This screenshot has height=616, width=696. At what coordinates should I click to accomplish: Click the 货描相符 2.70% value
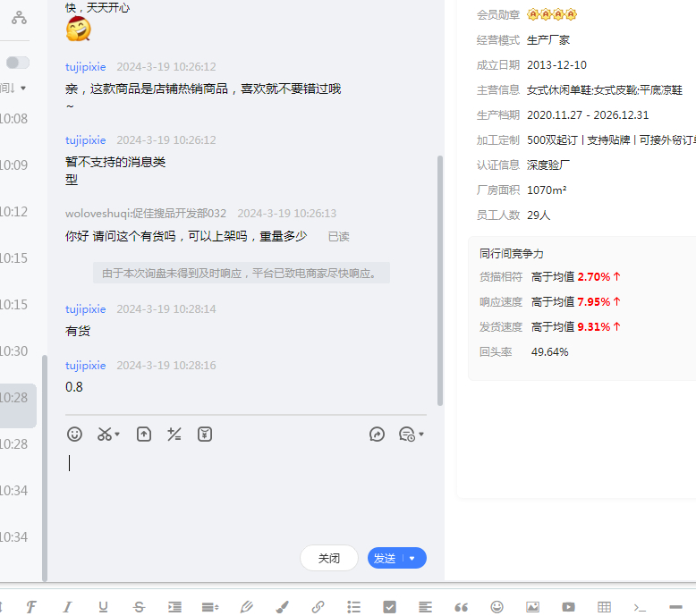coord(593,277)
